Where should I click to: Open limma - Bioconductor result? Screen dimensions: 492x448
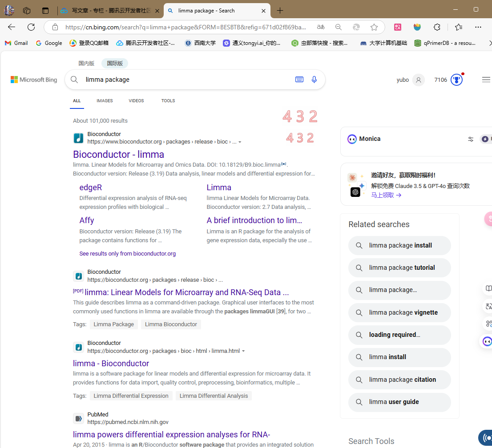tap(111, 364)
